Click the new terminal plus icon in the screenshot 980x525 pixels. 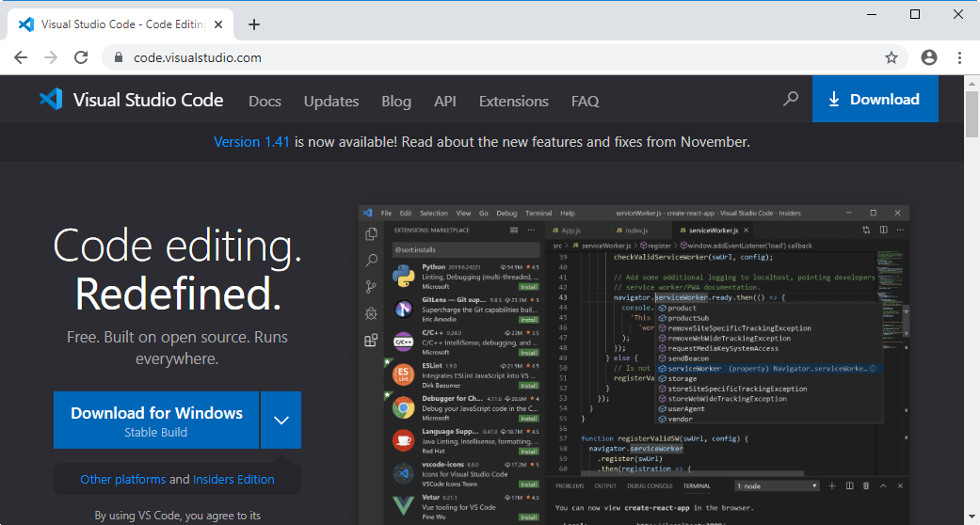coord(832,486)
